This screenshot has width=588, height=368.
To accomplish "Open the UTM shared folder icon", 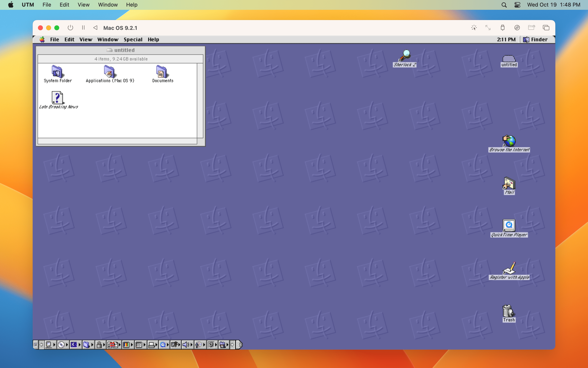I will click(531, 28).
